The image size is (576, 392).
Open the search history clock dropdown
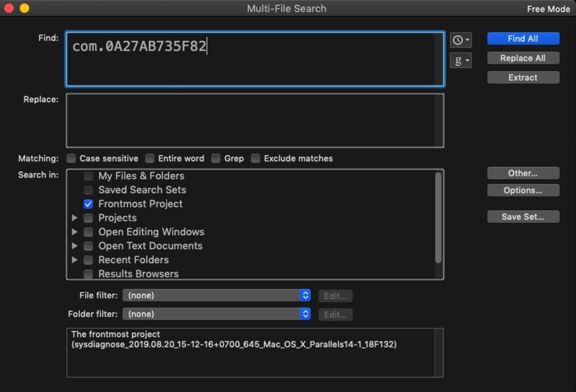point(460,40)
